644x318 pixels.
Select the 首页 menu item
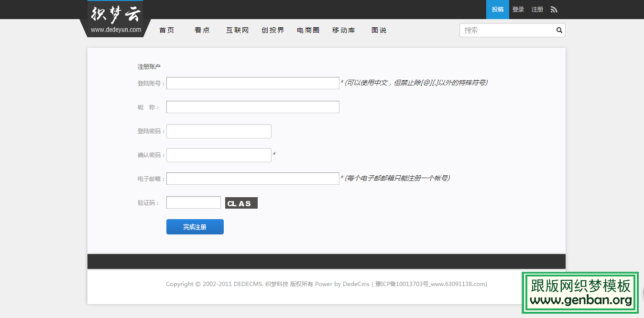tap(166, 30)
